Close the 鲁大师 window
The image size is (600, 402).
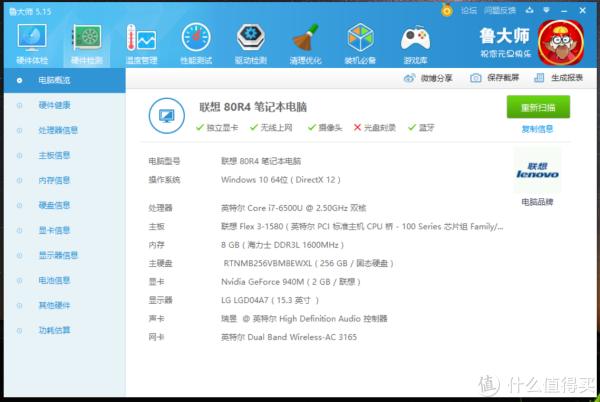click(x=582, y=11)
